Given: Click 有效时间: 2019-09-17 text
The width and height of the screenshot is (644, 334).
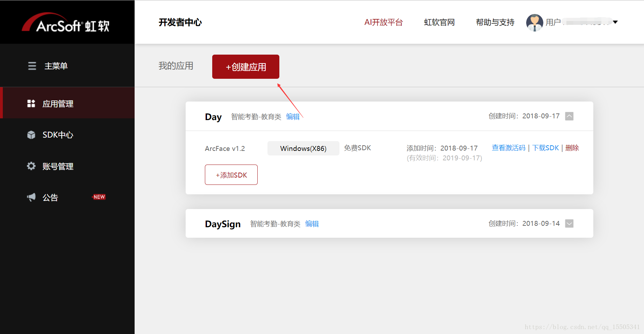Looking at the screenshot, I should 444,158.
